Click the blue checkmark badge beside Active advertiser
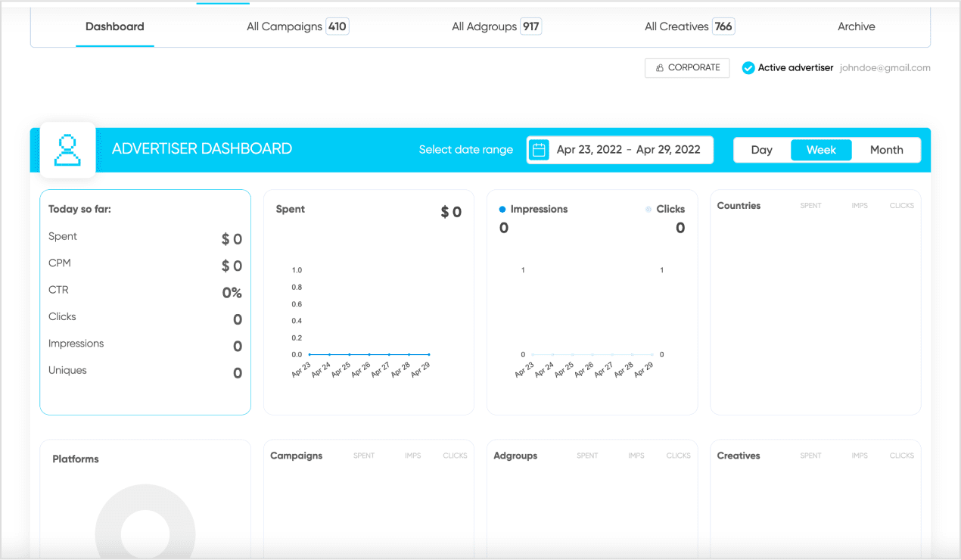The image size is (961, 560). pyautogui.click(x=748, y=67)
